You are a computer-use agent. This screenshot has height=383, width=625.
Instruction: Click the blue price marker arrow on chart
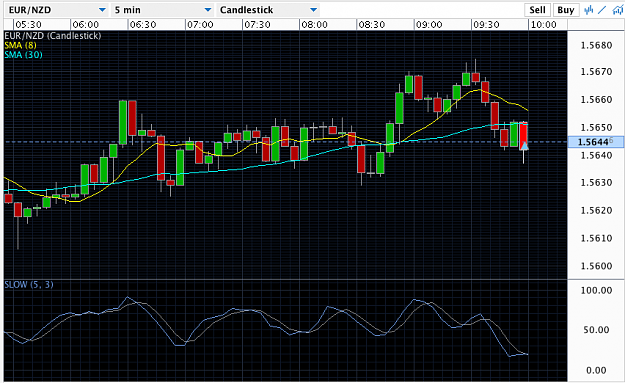(x=525, y=146)
